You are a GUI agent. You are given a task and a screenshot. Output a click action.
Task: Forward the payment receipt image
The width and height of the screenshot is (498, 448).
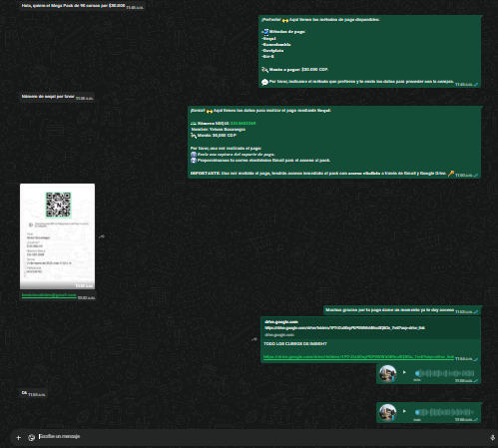(102, 236)
